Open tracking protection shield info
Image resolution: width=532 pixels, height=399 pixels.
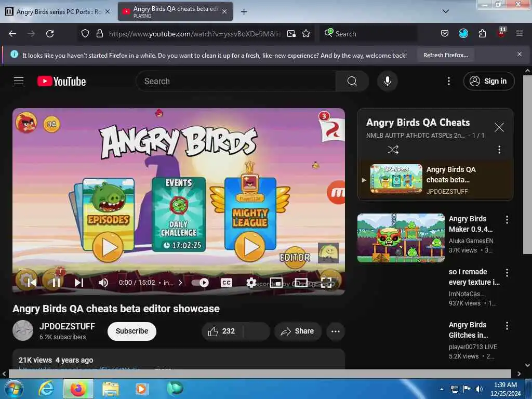point(85,33)
